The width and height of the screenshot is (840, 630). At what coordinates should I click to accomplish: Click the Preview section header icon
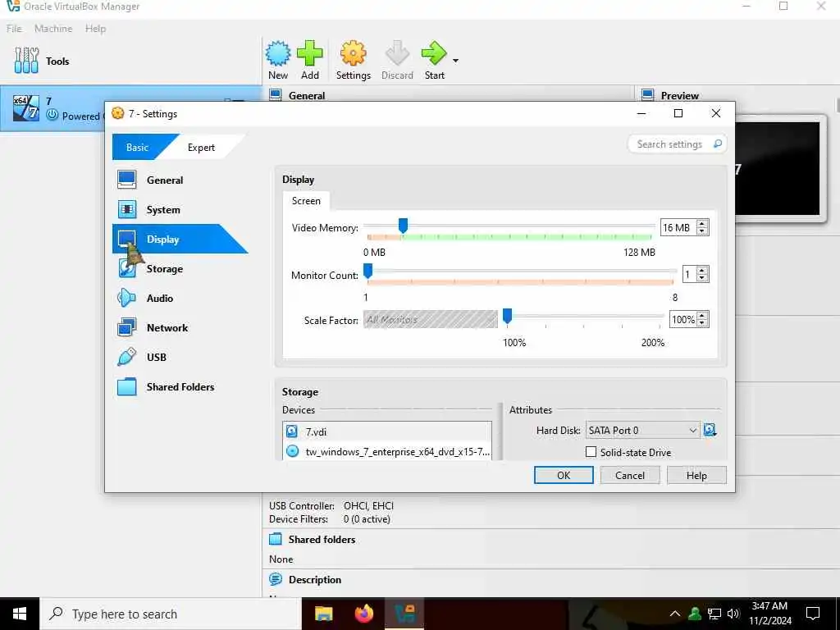pos(648,95)
